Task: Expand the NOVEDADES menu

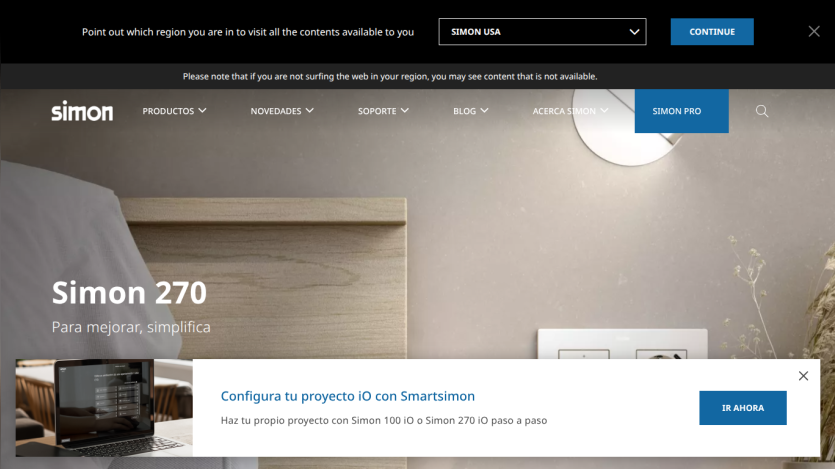Action: [x=282, y=111]
